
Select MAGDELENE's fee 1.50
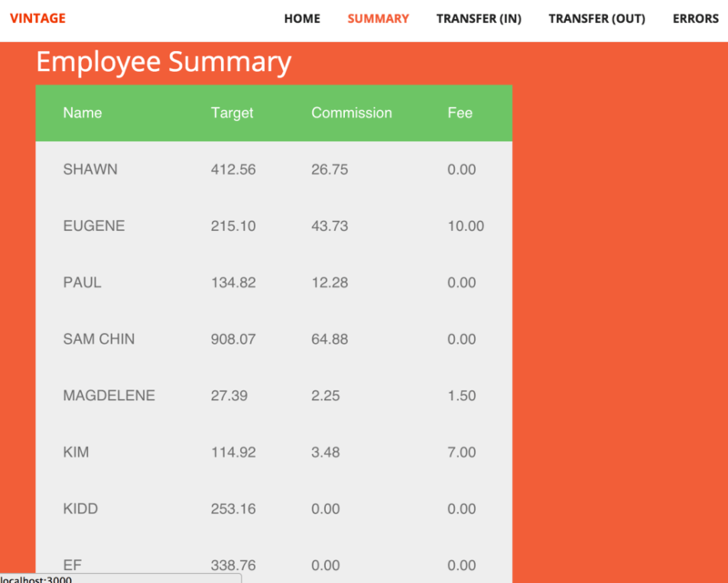461,396
